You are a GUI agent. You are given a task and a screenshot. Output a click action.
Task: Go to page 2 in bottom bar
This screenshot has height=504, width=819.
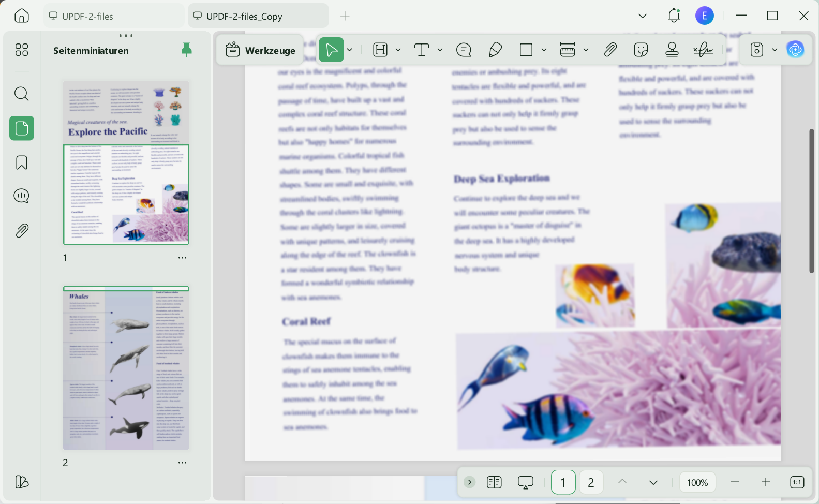pyautogui.click(x=591, y=483)
